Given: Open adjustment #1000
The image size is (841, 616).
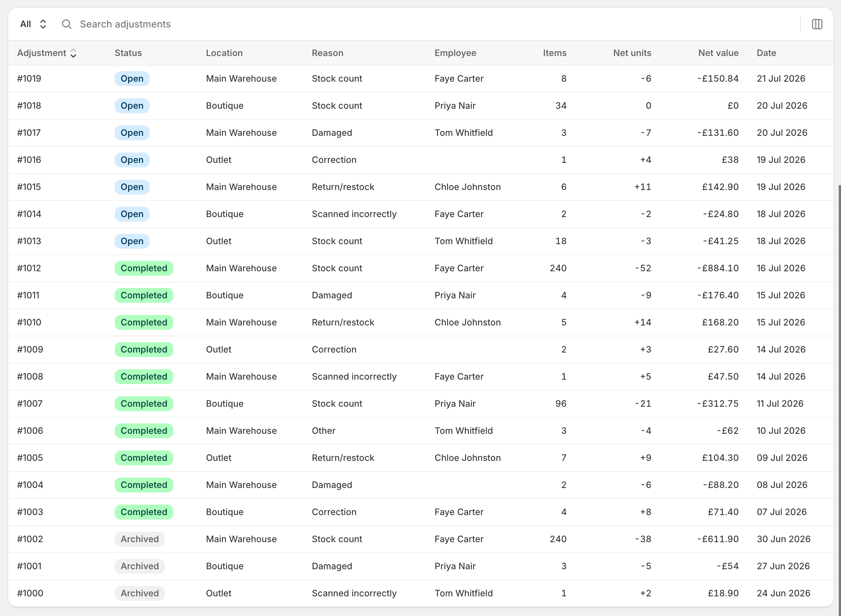Looking at the screenshot, I should tap(421, 594).
